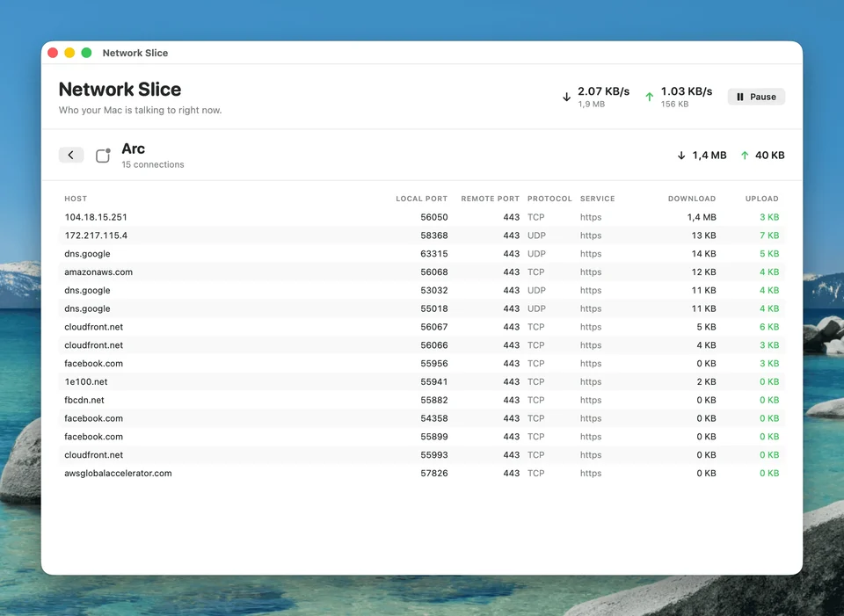Sort by REMOTE PORT column header
The height and width of the screenshot is (616, 844).
[490, 199]
